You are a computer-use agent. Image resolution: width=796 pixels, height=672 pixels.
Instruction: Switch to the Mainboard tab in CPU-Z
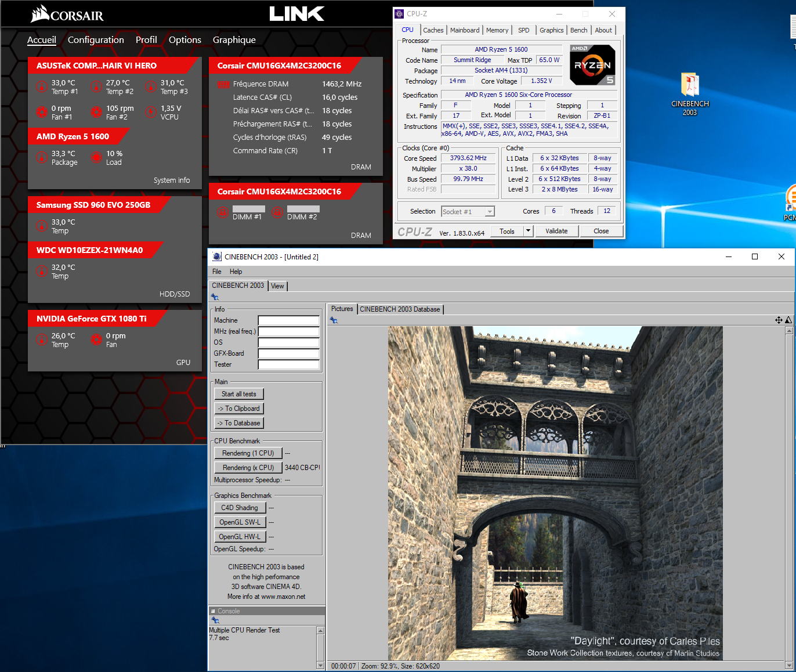point(465,30)
